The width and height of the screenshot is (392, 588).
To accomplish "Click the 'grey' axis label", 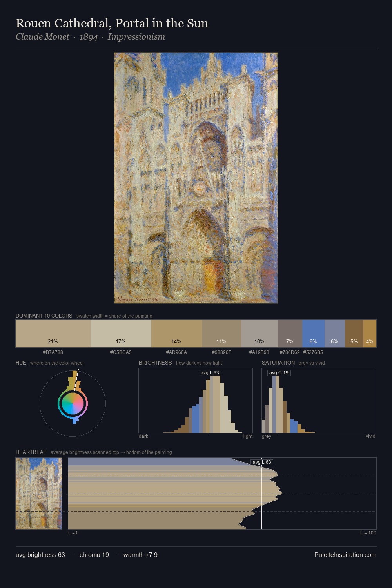I will click(x=267, y=436).
